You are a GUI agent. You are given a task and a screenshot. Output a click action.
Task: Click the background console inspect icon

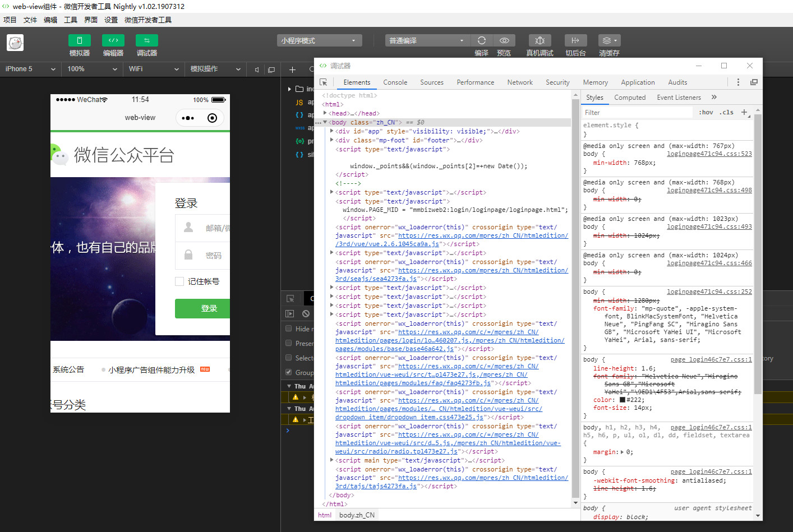(x=291, y=299)
